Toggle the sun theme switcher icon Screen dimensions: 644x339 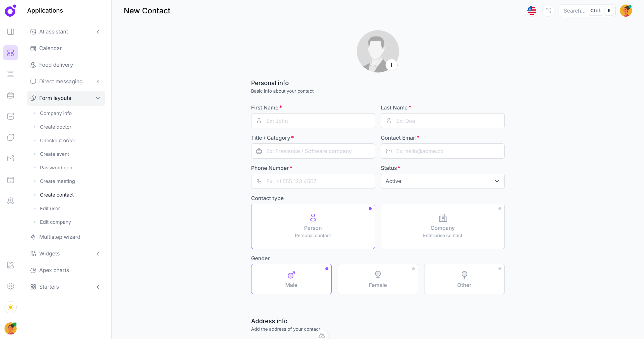click(10, 307)
